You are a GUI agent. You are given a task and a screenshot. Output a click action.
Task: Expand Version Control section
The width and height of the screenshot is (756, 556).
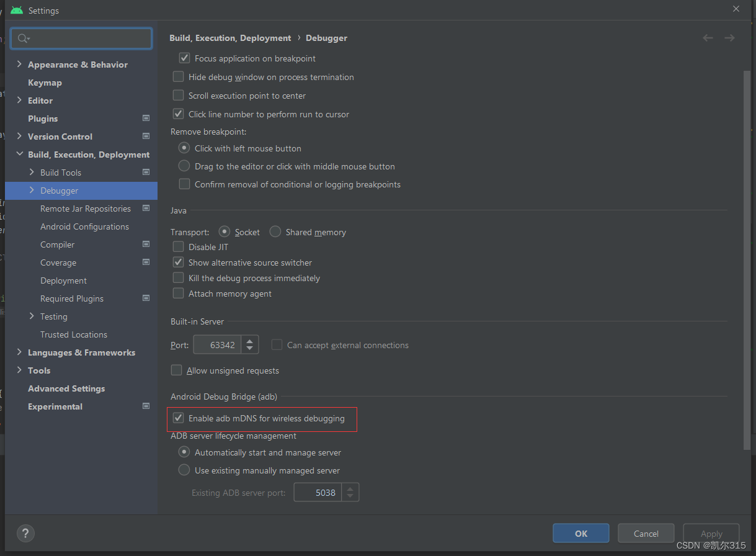coord(19,136)
